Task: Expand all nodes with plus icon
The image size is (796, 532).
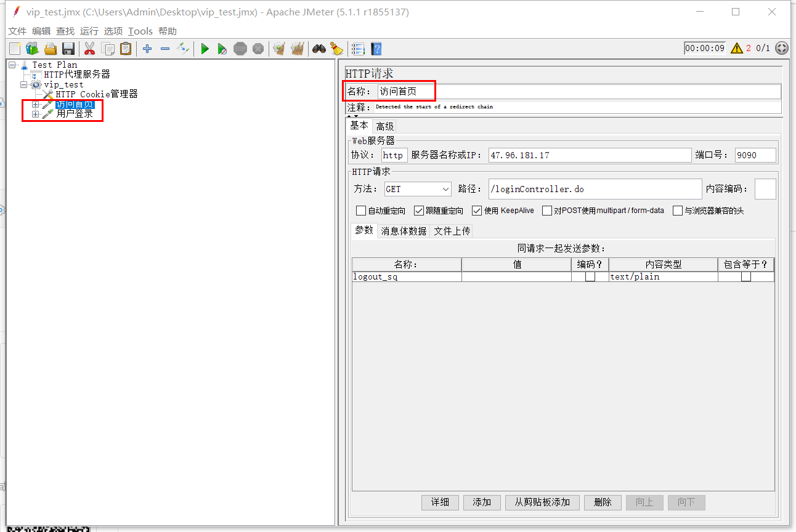Action: tap(147, 49)
